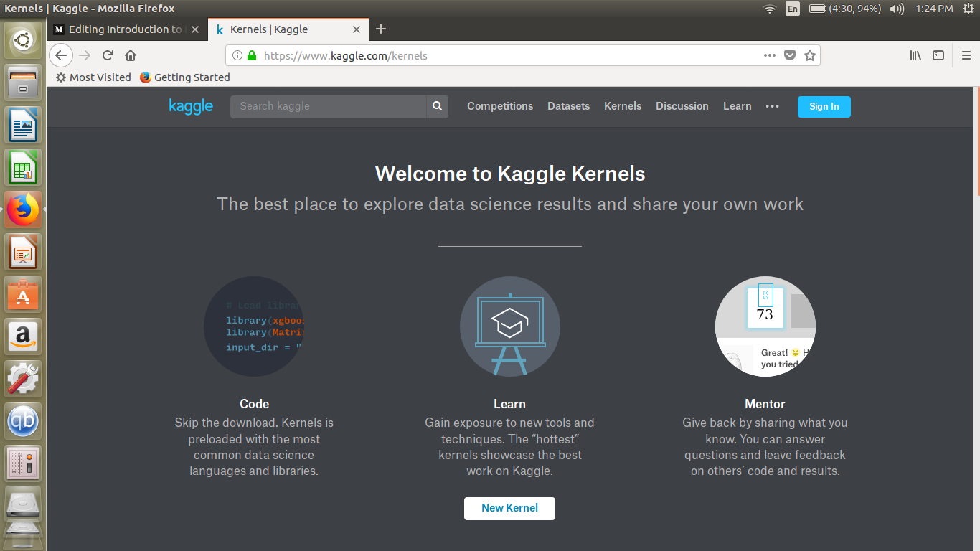Focus the Search kaggle input field

click(329, 106)
